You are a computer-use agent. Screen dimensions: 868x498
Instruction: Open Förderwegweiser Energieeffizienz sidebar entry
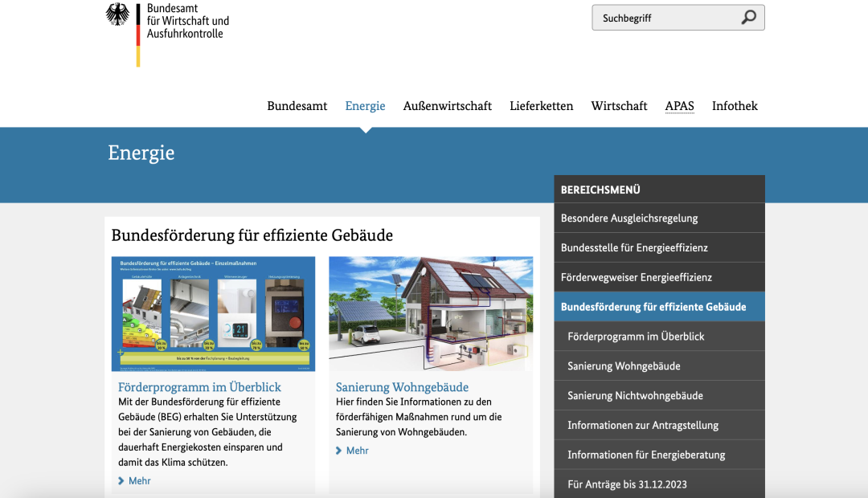point(659,277)
